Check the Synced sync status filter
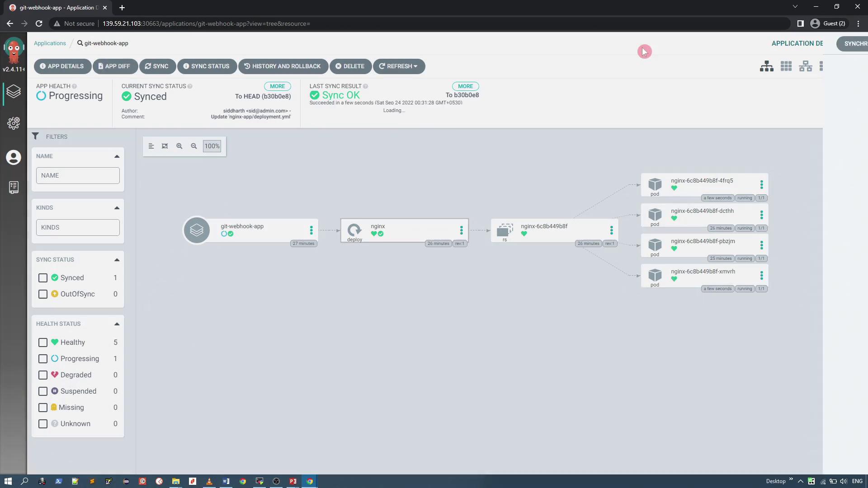The width and height of the screenshot is (868, 488). click(43, 278)
